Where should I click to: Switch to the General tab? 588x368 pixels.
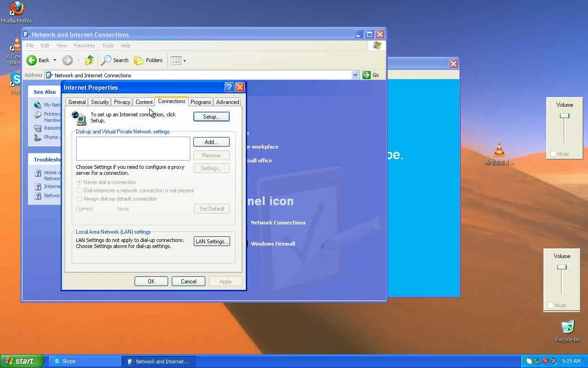[77, 102]
